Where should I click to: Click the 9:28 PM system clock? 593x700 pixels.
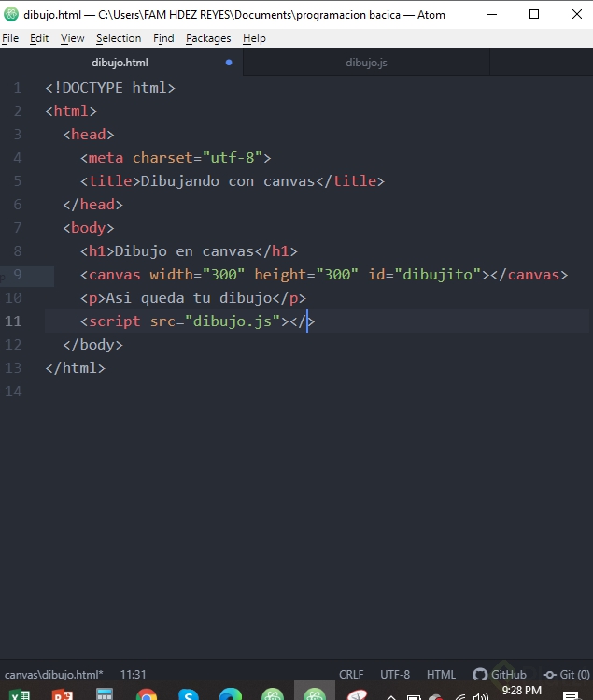pos(522,691)
